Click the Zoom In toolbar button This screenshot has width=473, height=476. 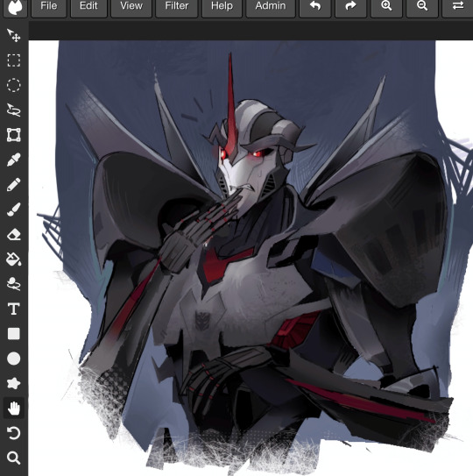[x=386, y=7]
